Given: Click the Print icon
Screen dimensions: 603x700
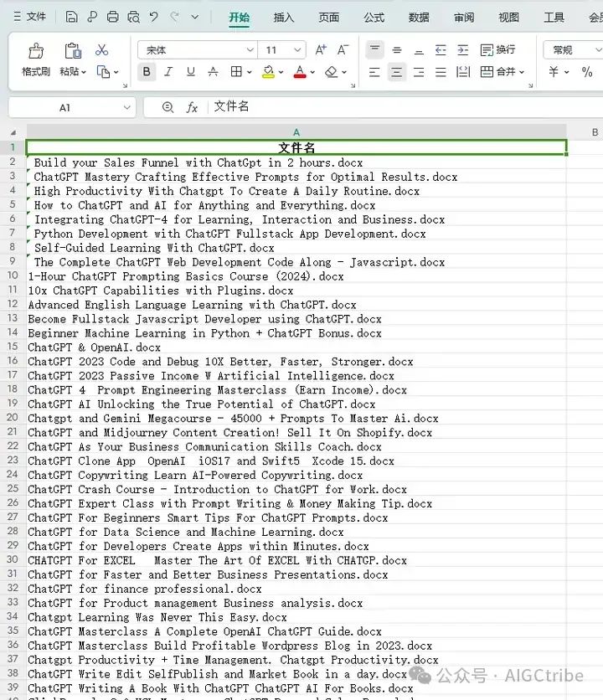Looking at the screenshot, I should pyautogui.click(x=112, y=17).
